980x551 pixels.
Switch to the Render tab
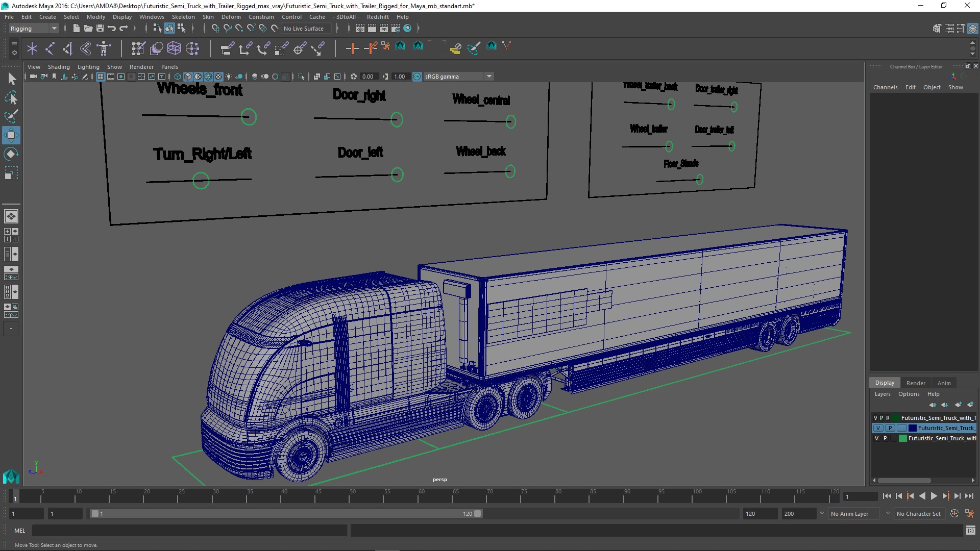point(915,382)
